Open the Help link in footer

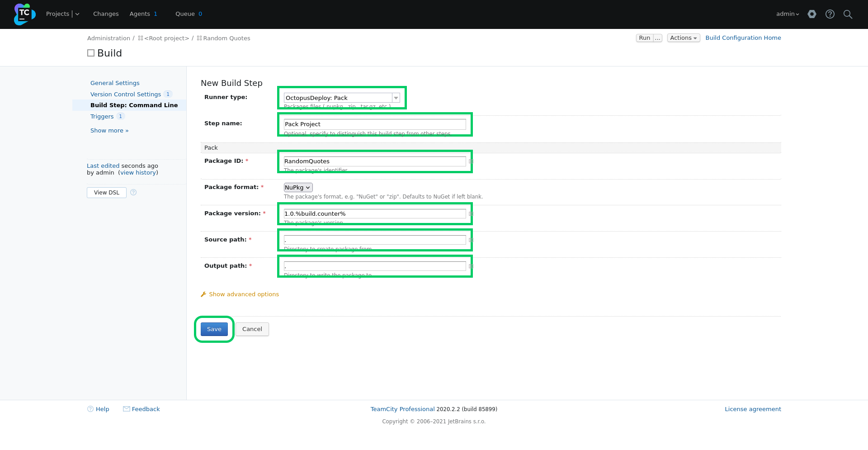103,409
